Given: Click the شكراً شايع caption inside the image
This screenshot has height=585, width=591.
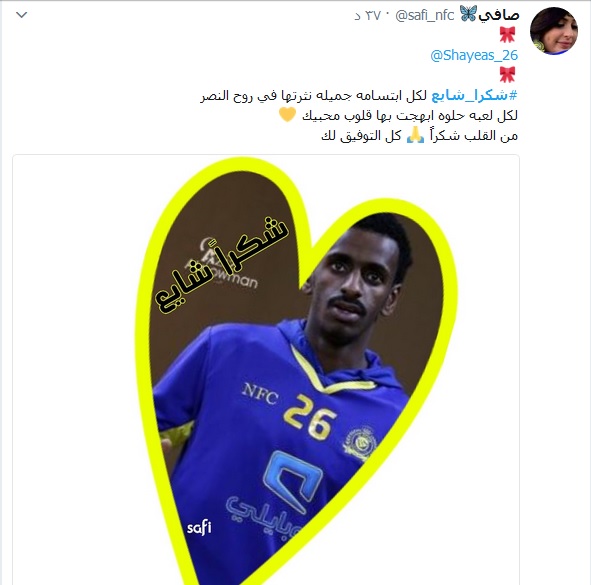Looking at the screenshot, I should coord(222,265).
